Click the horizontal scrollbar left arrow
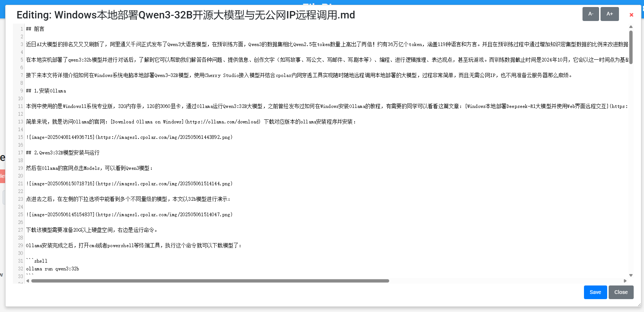 tap(28, 281)
